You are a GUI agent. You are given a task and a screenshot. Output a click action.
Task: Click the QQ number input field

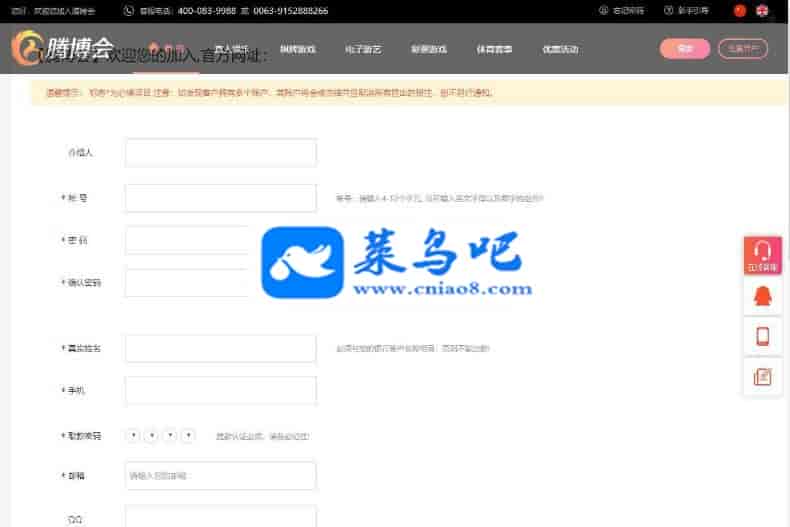pos(221,516)
